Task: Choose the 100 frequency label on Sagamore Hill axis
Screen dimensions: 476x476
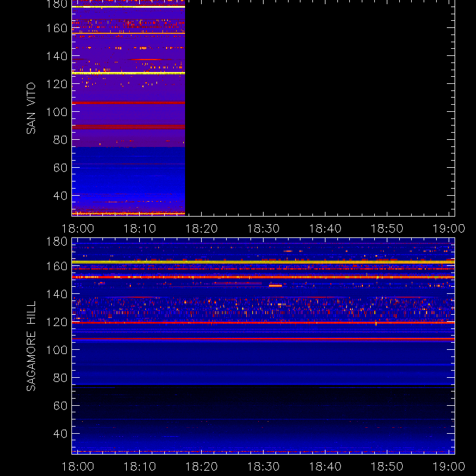Action: (57, 350)
